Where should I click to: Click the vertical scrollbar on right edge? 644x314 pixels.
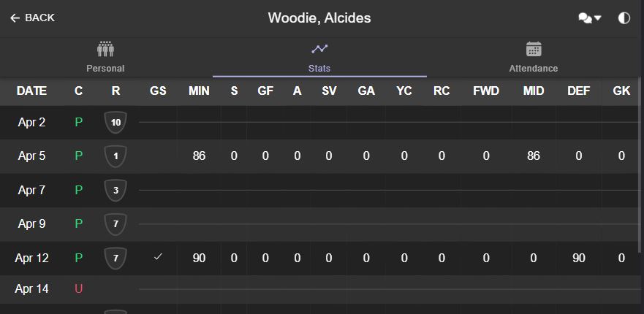pos(642,164)
